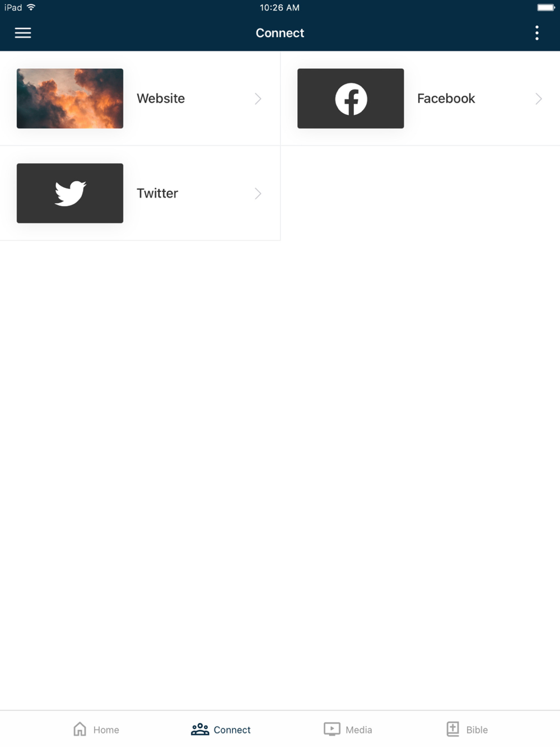The width and height of the screenshot is (560, 747).
Task: Open the Twitter link
Action: [x=140, y=193]
